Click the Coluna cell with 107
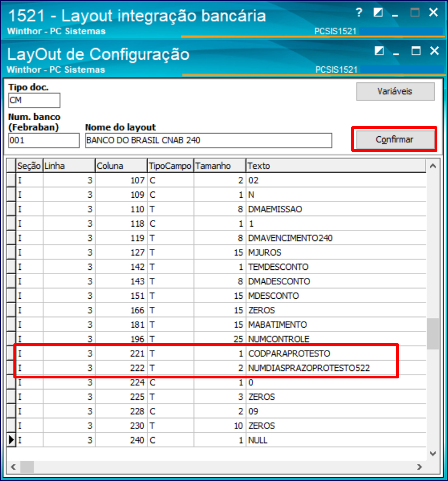Viewport: 448px width, 481px height. 121,181
